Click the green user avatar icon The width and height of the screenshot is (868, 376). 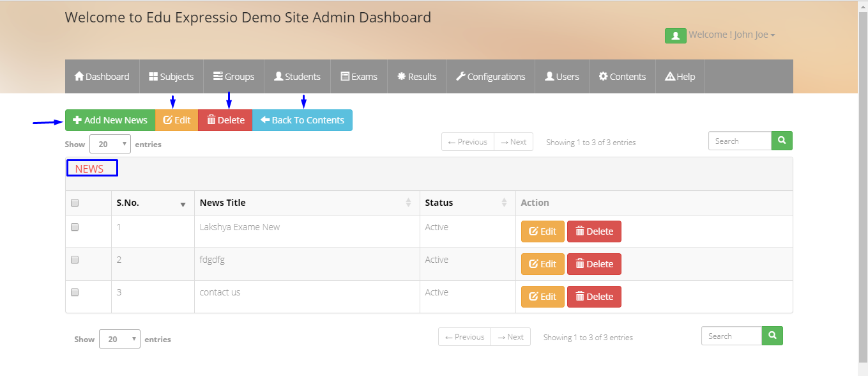coord(675,35)
